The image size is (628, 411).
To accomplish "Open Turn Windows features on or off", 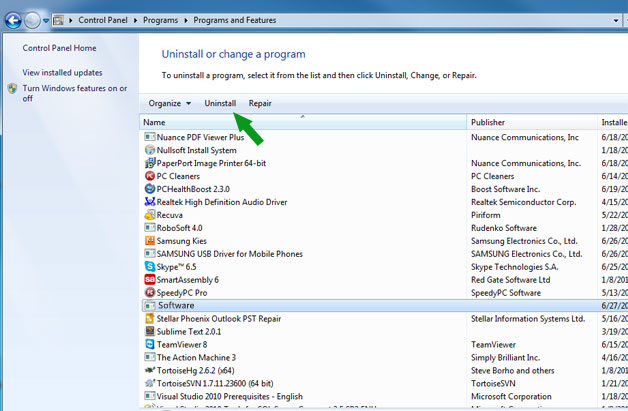I will 74,93.
